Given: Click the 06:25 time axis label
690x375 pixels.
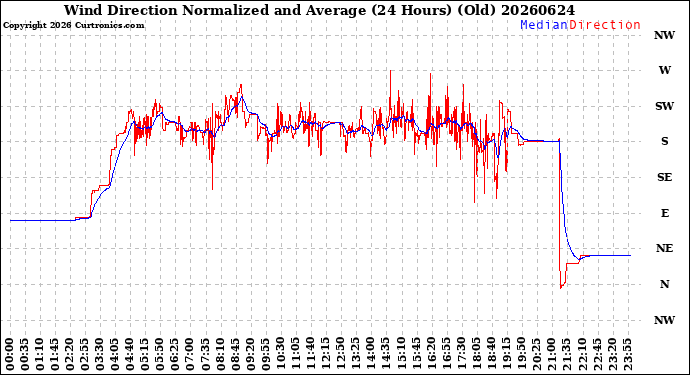Looking at the screenshot, I should coord(175,355).
